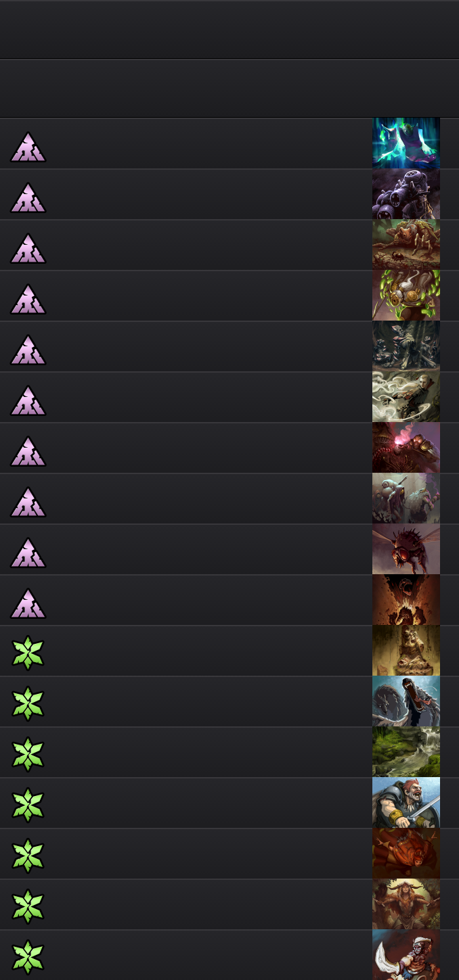Open the pink-smoke monster and golem thumbnail
The height and width of the screenshot is (980, 459).
point(406,448)
